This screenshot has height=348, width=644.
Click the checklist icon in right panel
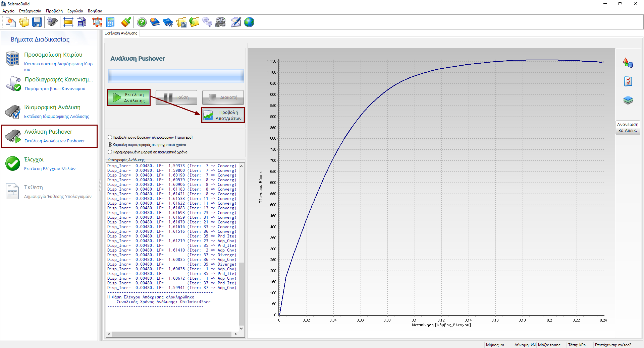(x=628, y=81)
